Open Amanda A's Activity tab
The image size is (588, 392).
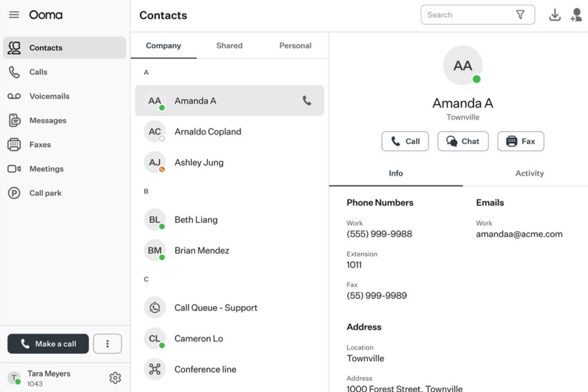tap(529, 173)
